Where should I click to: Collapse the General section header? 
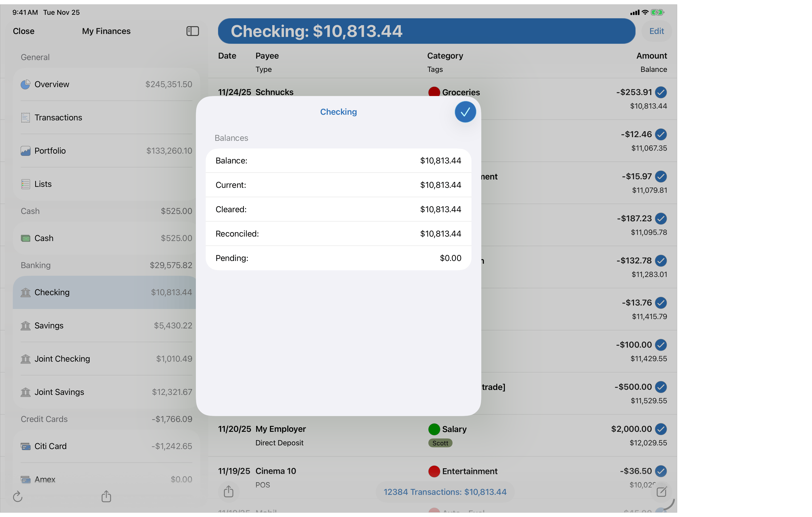(x=35, y=57)
